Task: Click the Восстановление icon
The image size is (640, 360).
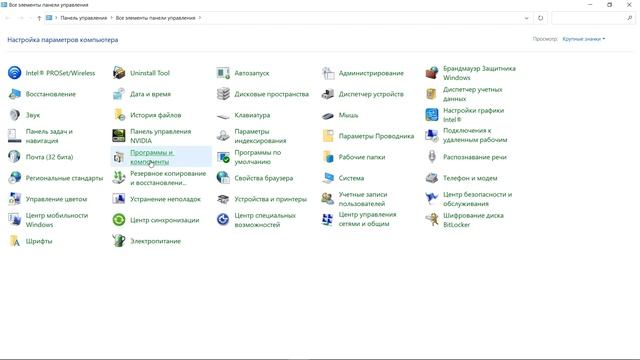Action: (15, 94)
